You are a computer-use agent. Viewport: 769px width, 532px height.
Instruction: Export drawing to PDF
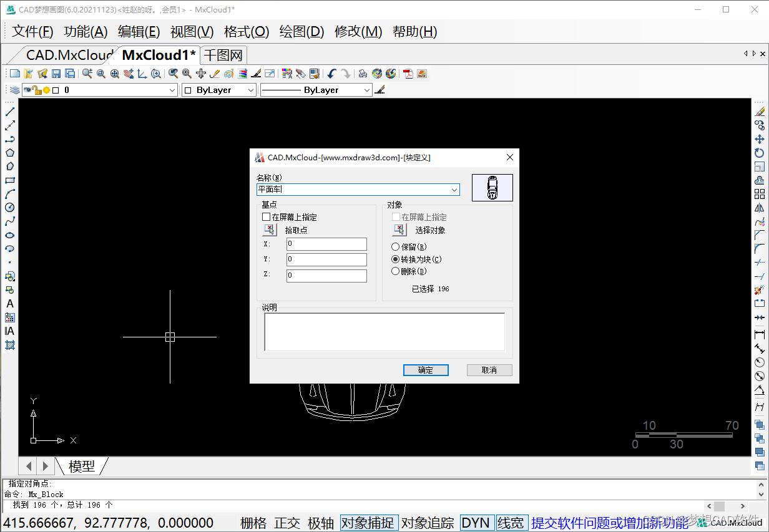tap(408, 74)
